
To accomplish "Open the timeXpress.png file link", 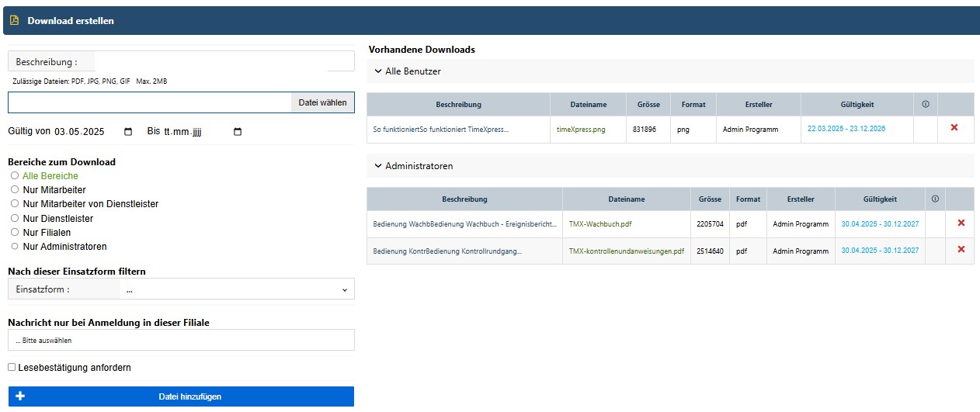I will pyautogui.click(x=581, y=130).
